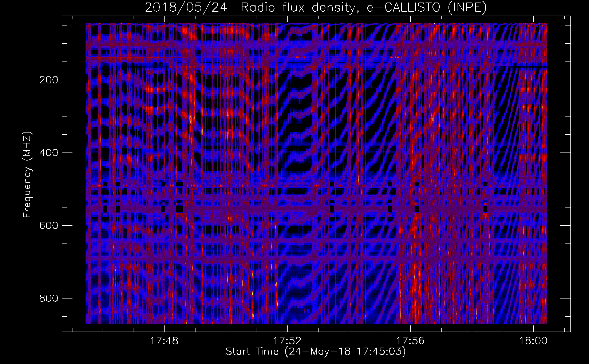The height and width of the screenshot is (364, 589).
Task: Click the 17:56 time tick label
Action: (410, 341)
